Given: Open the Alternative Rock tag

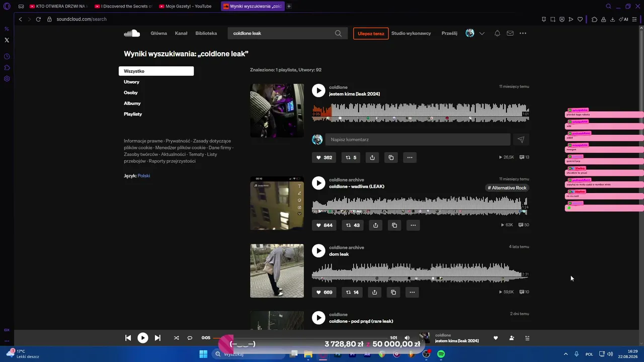Looking at the screenshot, I should coord(507,188).
